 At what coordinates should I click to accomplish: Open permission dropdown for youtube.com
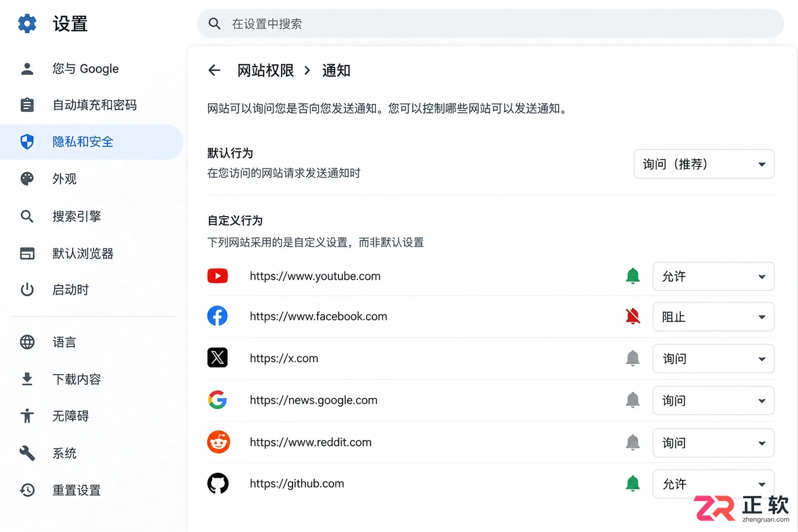click(x=713, y=276)
